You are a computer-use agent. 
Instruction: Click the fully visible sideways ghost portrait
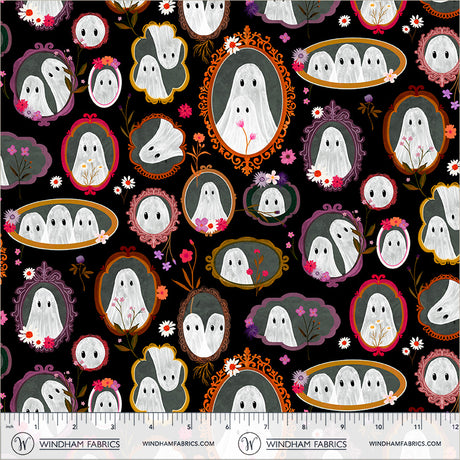158,146
